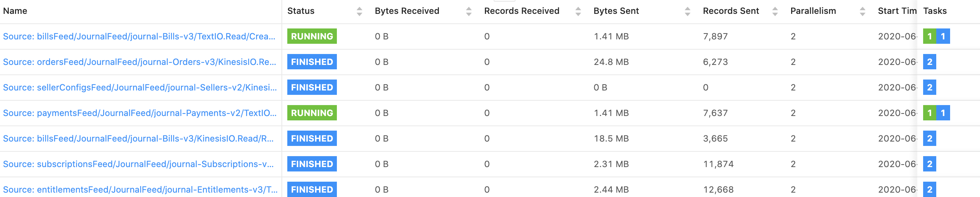Open billsFeed KinesisIO.Read source link

pyautogui.click(x=138, y=138)
